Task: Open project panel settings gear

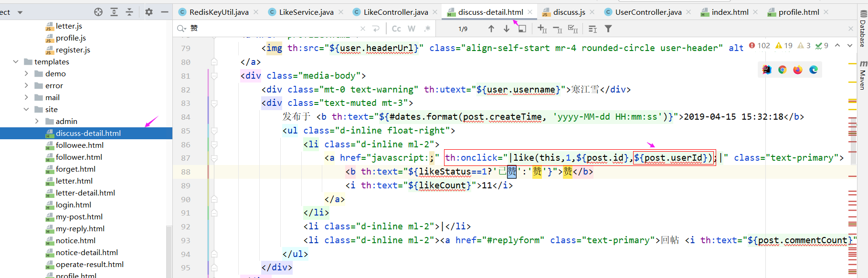Action: pos(149,12)
